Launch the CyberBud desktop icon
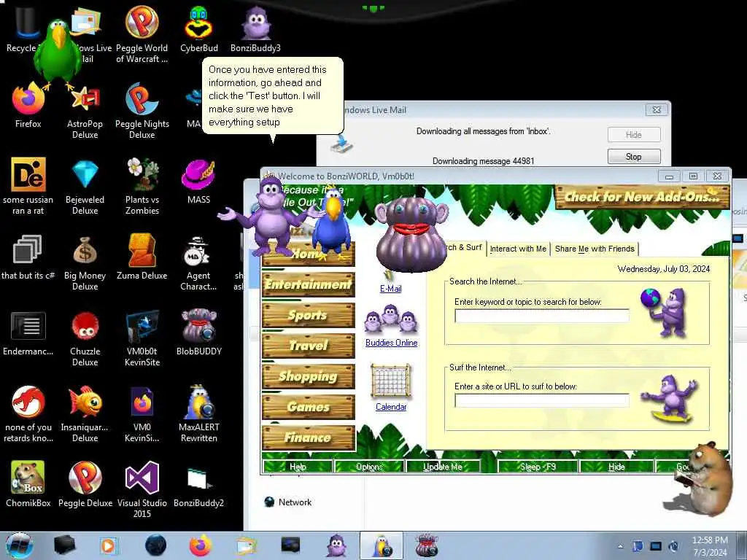 coord(198,28)
